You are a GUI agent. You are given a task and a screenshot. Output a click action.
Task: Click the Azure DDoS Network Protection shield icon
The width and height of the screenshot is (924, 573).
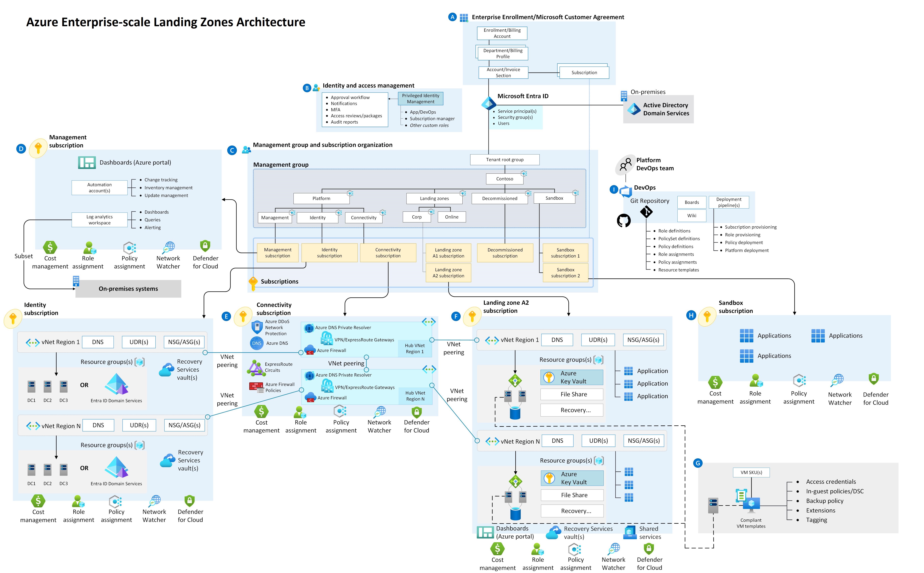click(257, 327)
